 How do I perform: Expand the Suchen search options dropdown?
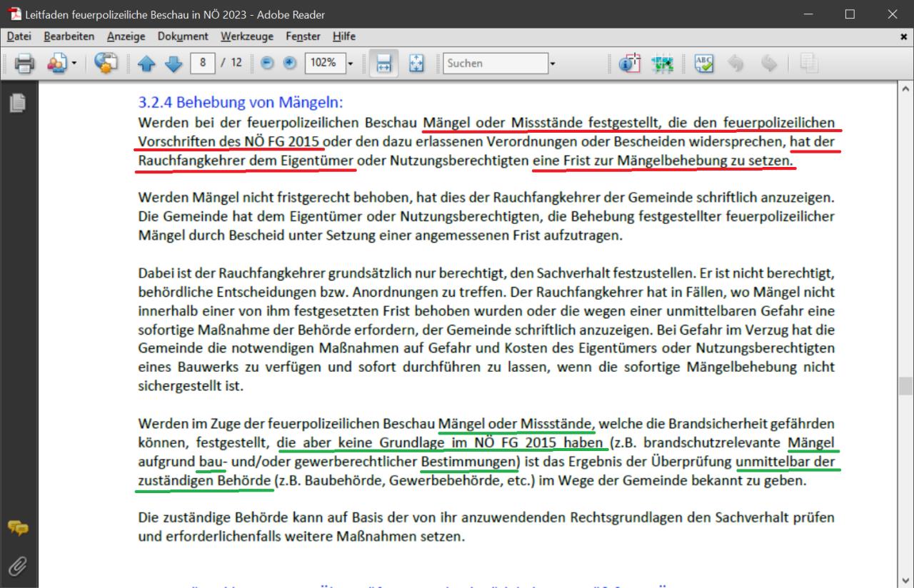tap(552, 64)
